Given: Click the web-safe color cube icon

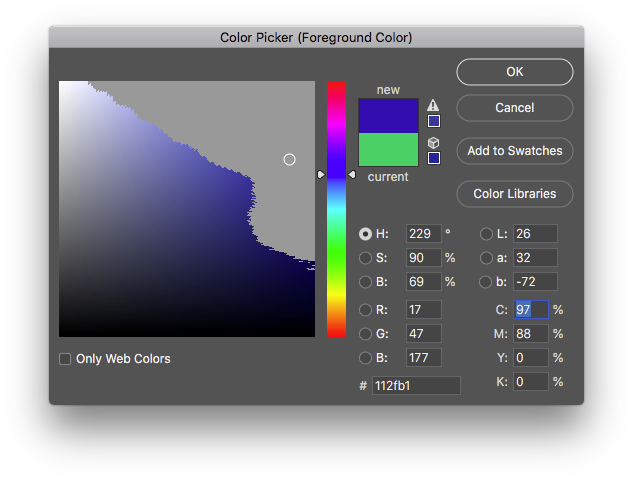Looking at the screenshot, I should pos(433,142).
